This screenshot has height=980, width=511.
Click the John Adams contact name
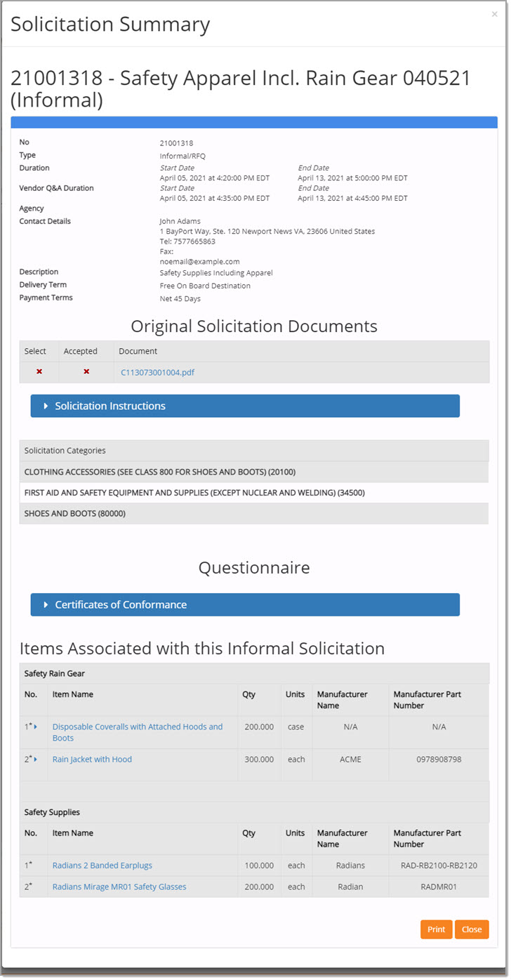click(180, 221)
